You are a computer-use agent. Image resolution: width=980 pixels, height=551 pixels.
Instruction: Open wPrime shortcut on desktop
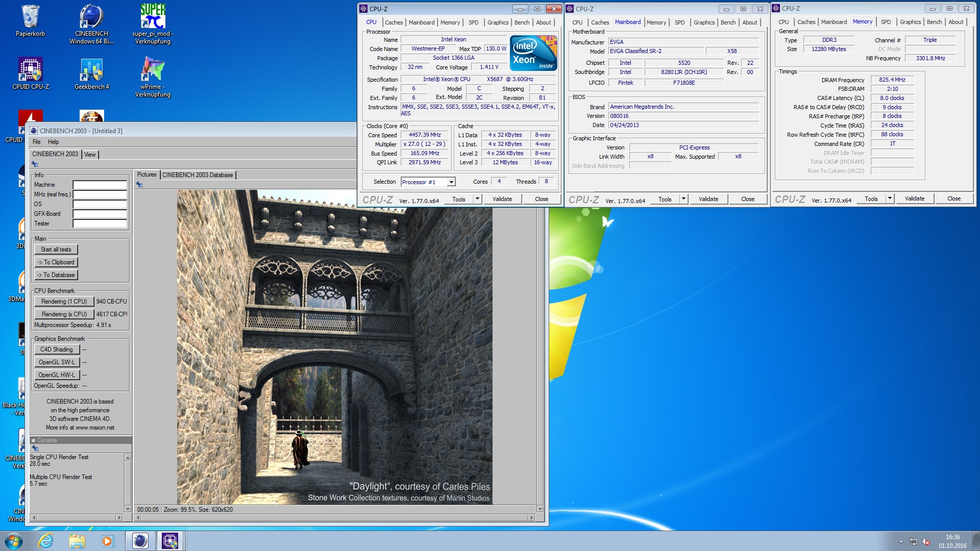[153, 78]
